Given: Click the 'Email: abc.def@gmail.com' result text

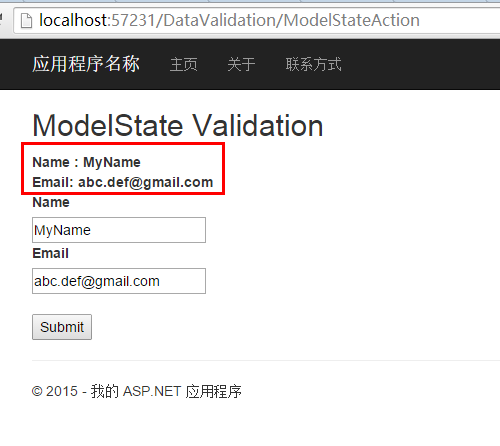Looking at the screenshot, I should coord(123,182).
